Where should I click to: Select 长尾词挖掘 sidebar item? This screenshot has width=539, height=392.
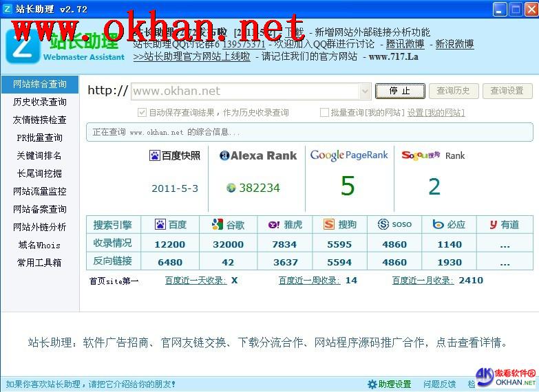(40, 173)
